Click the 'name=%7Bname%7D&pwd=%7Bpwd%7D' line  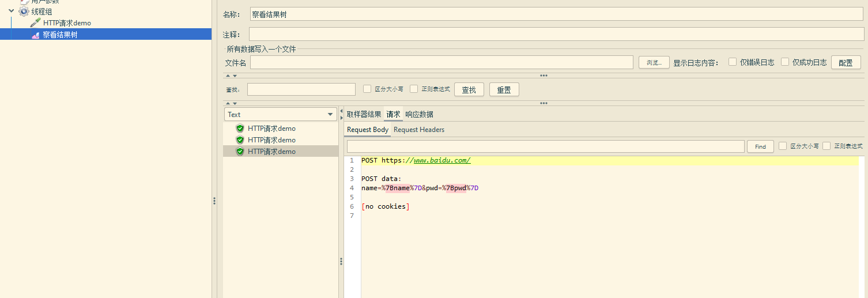[x=420, y=188]
